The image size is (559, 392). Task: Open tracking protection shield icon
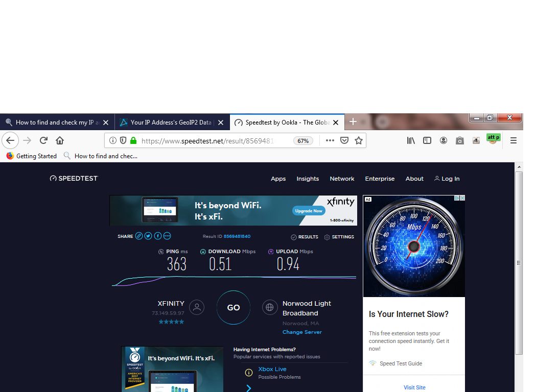pos(123,141)
